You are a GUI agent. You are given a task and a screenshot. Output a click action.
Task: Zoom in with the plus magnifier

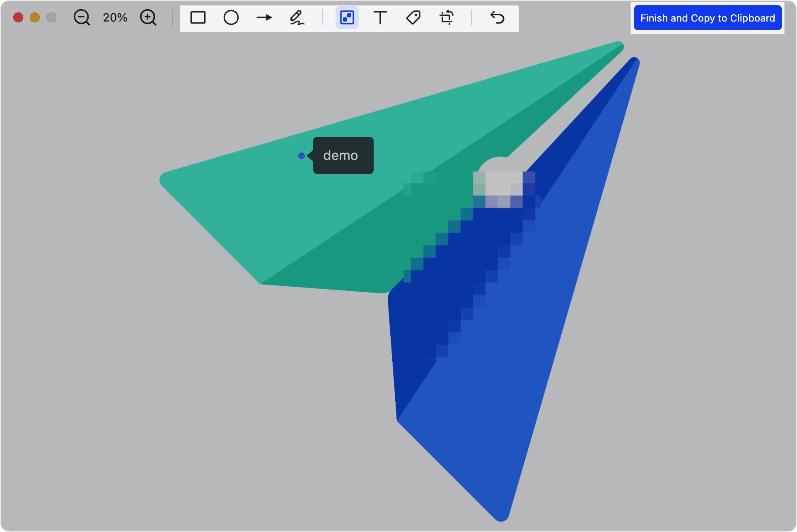point(148,18)
